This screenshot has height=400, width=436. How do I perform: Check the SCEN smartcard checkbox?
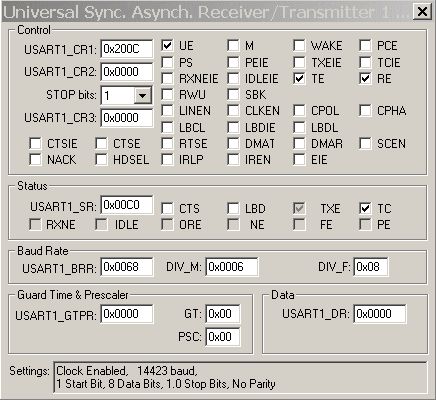(365, 143)
